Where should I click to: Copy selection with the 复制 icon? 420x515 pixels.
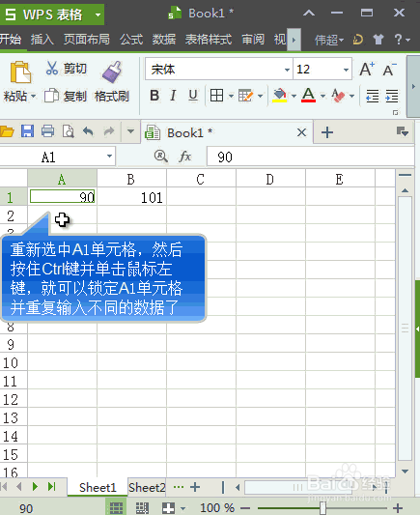tap(51, 96)
